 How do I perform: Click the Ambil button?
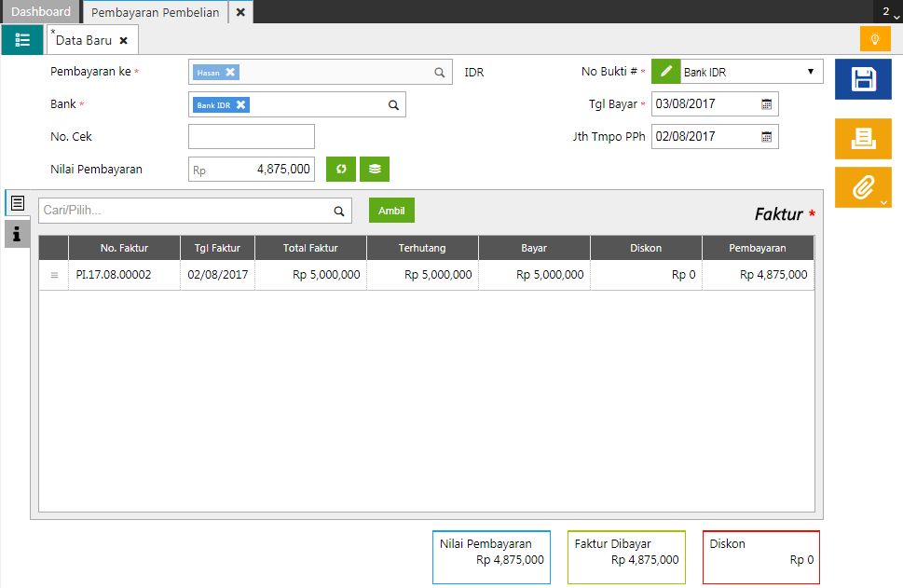click(x=391, y=211)
